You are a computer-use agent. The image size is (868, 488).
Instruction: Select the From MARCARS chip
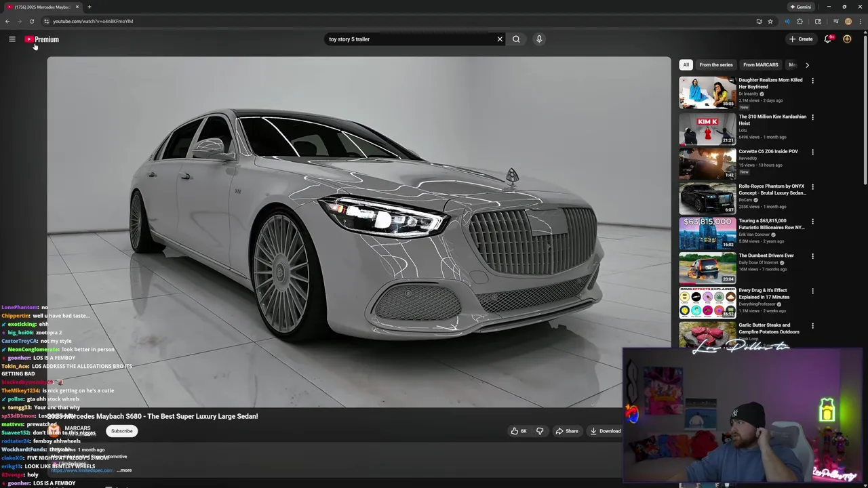click(761, 65)
